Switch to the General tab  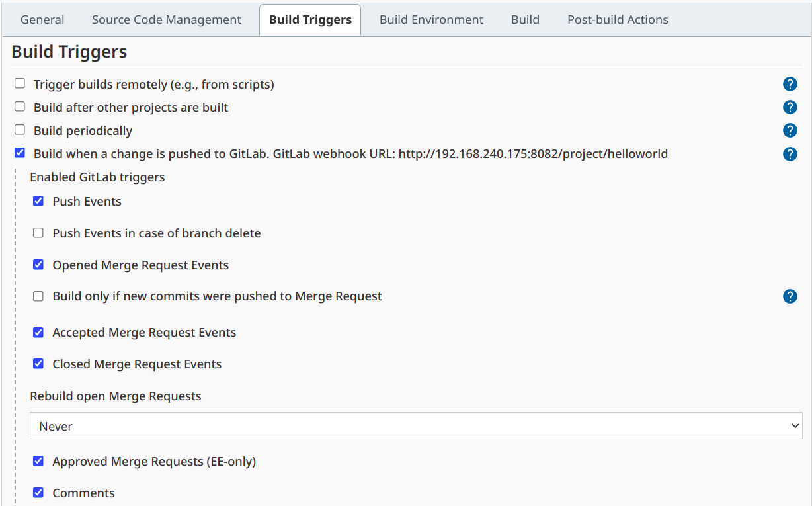[42, 19]
